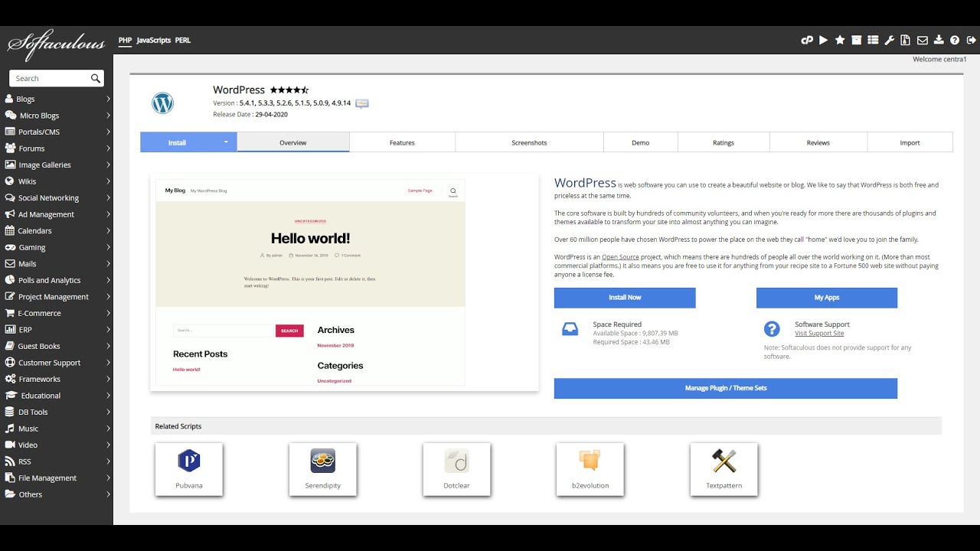980x551 pixels.
Task: Expand the Educational category arrow
Action: click(x=108, y=395)
